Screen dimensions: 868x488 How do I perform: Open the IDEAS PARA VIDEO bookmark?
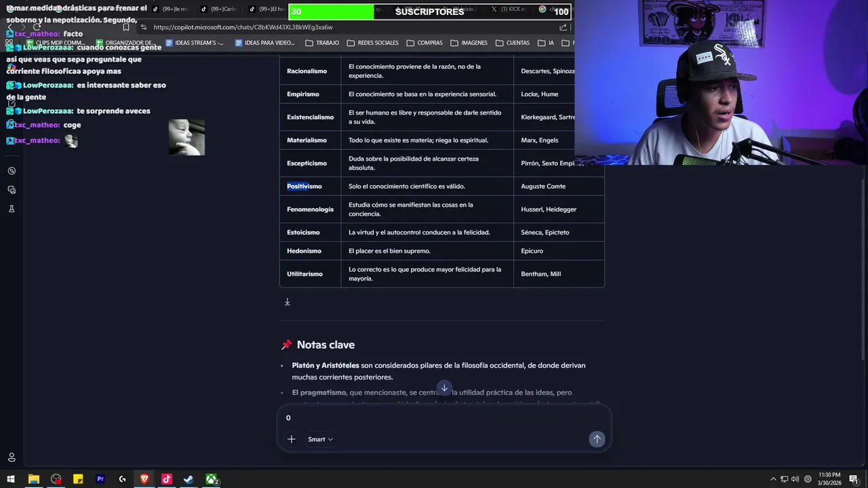coord(264,43)
